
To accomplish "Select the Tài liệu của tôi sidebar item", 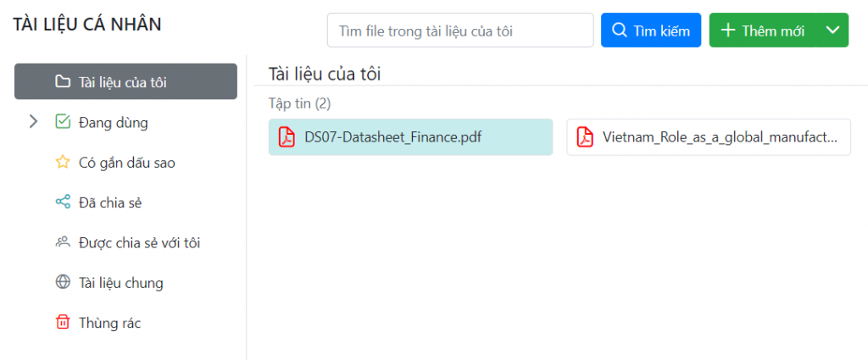I will tap(125, 82).
